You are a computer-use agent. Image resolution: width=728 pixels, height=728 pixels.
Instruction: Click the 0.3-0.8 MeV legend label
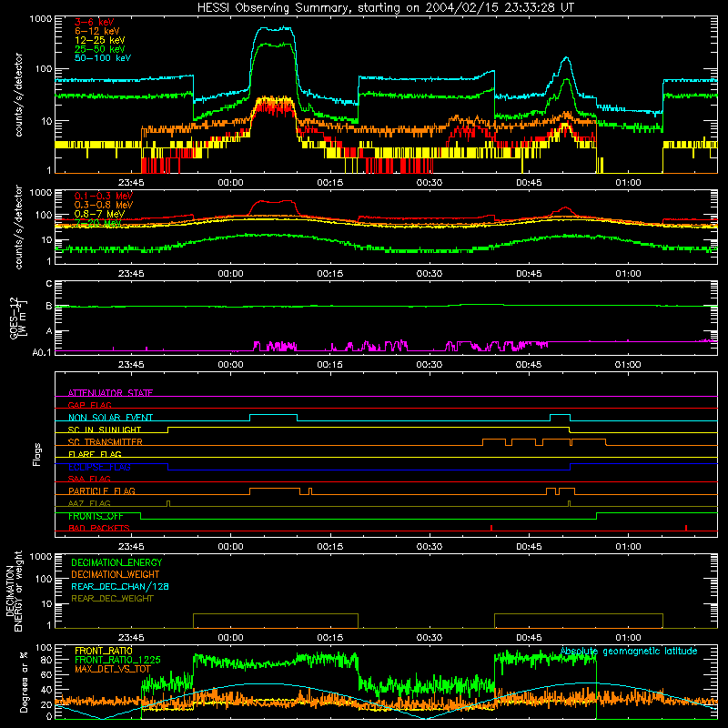(x=103, y=205)
